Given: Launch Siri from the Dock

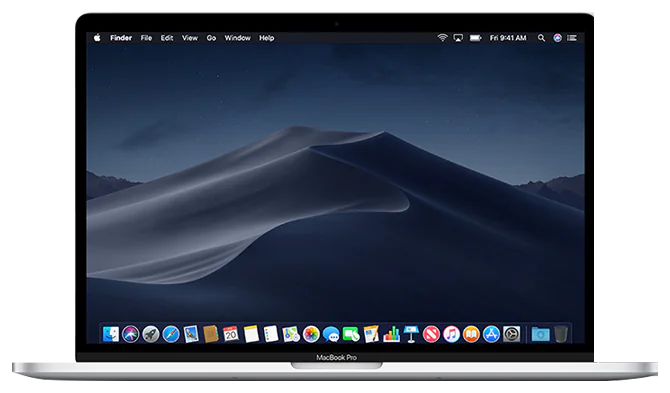Looking at the screenshot, I should coord(131,334).
